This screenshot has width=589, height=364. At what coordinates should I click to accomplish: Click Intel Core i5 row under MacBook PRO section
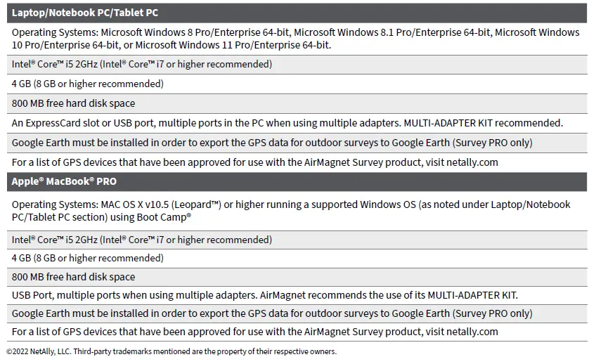(142, 240)
